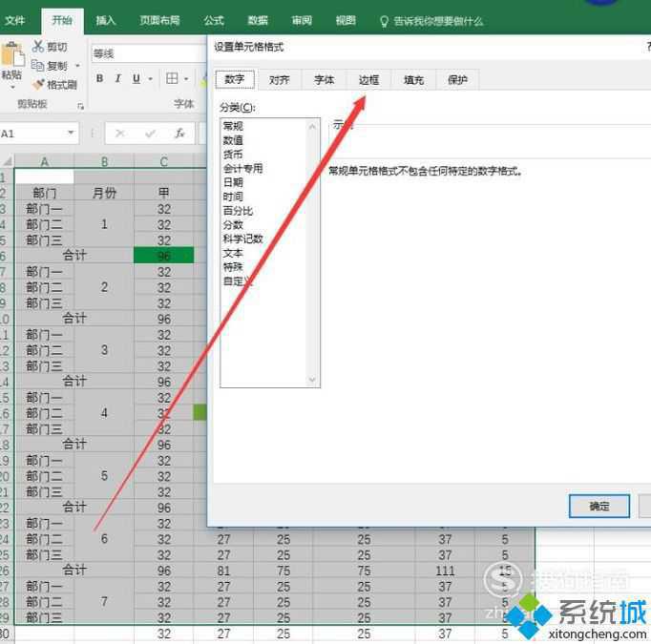Toggle Italic formatting
This screenshot has height=644, width=651.
click(118, 78)
